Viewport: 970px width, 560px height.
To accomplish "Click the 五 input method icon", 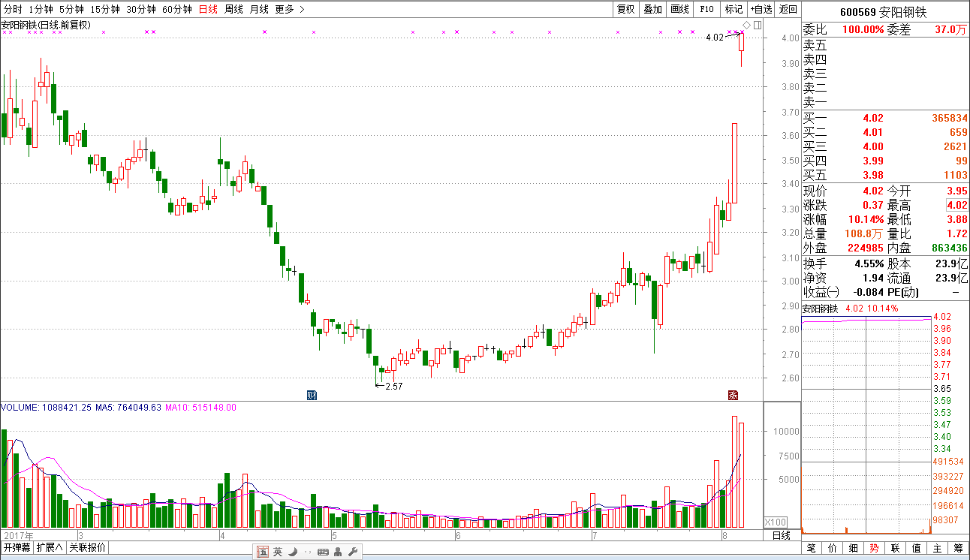I will tap(264, 552).
